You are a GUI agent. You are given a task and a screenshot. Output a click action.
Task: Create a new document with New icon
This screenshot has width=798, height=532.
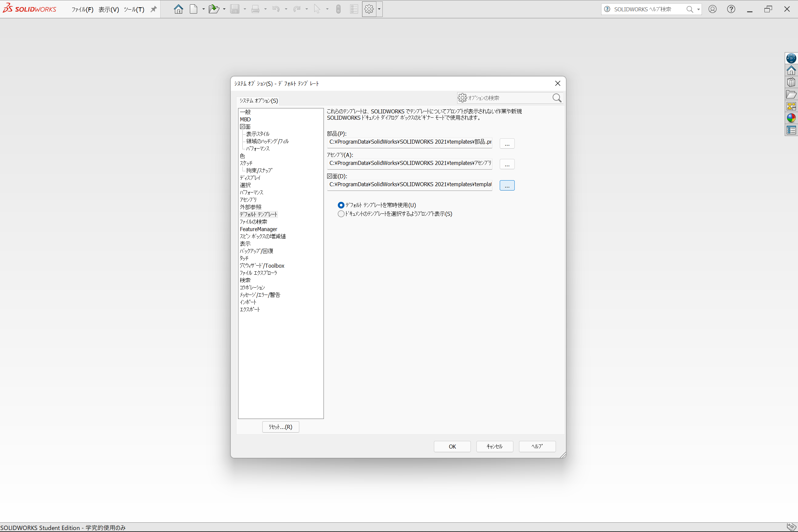pyautogui.click(x=194, y=9)
